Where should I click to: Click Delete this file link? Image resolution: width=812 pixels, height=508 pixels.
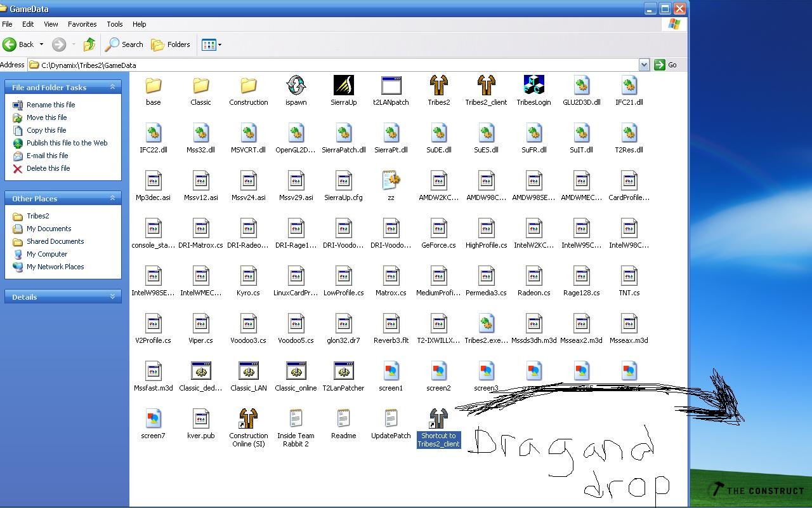tap(48, 168)
